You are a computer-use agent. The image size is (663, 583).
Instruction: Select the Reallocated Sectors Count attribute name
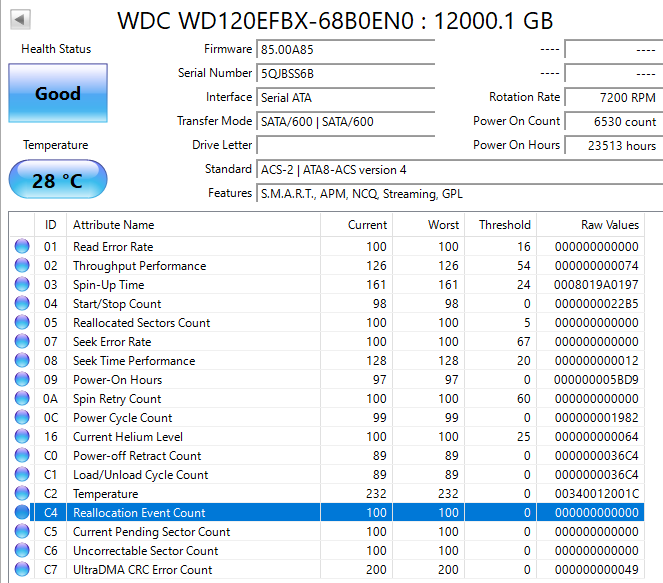[142, 323]
